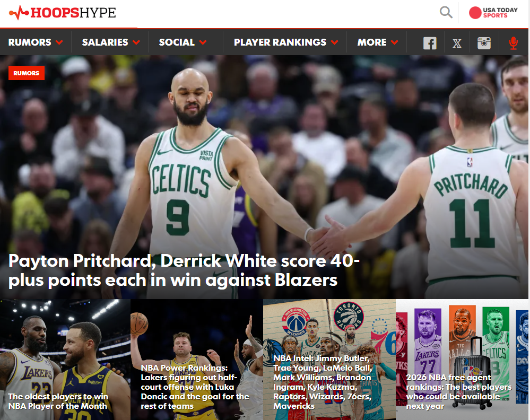The height and width of the screenshot is (420, 530).
Task: Read the Pritchard and White 40-plus points headline
Action: click(x=184, y=270)
